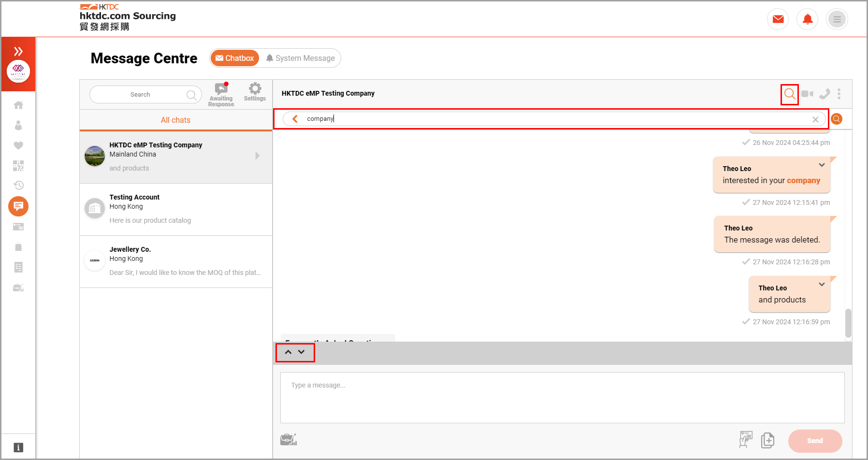The height and width of the screenshot is (460, 868).
Task: Open the checklist document icon in sidebar
Action: pyautogui.click(x=18, y=267)
